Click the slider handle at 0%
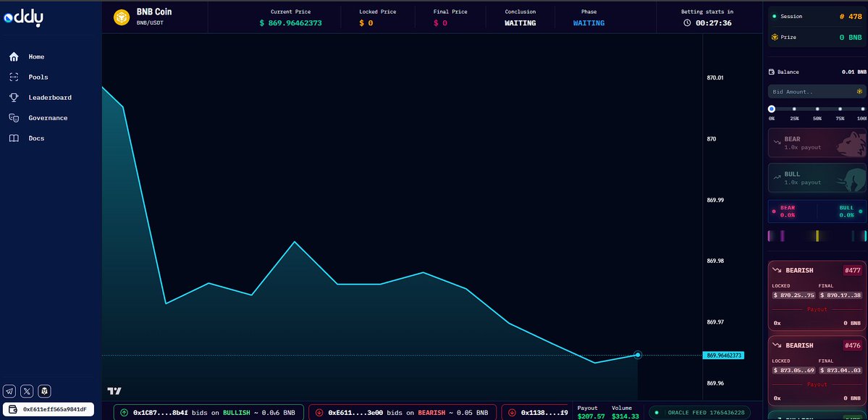Viewport: 868px width, 420px height. [x=772, y=109]
